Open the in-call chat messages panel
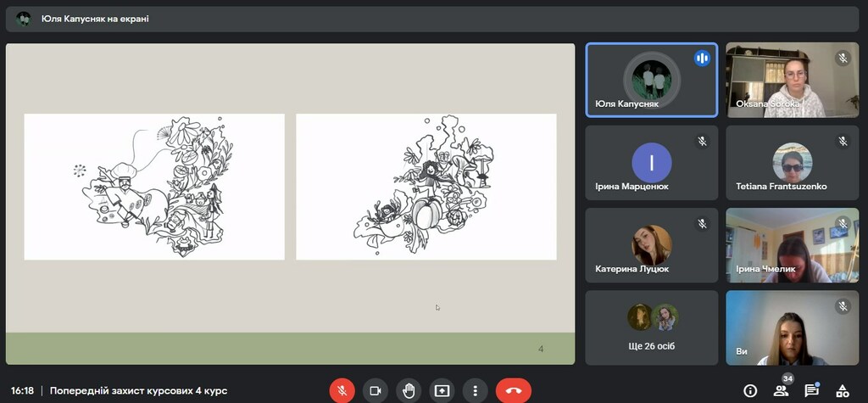Image resolution: width=868 pixels, height=403 pixels. pyautogui.click(x=811, y=390)
